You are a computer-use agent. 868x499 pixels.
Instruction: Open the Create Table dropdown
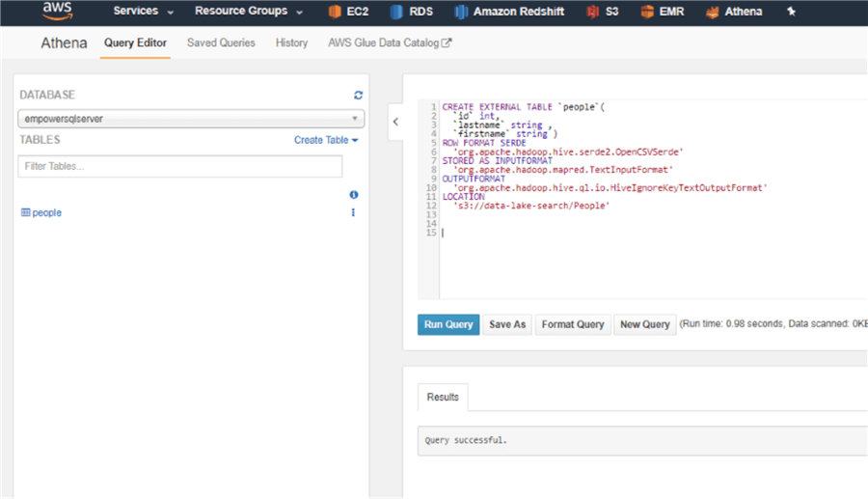326,140
